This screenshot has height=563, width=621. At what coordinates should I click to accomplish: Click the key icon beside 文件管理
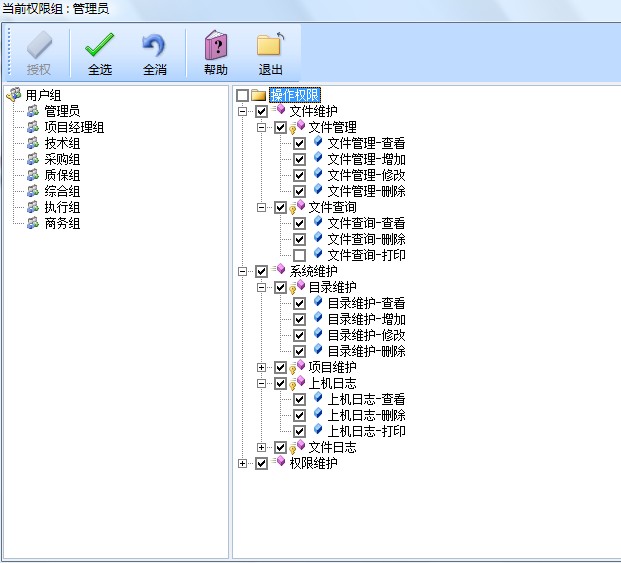pos(292,129)
